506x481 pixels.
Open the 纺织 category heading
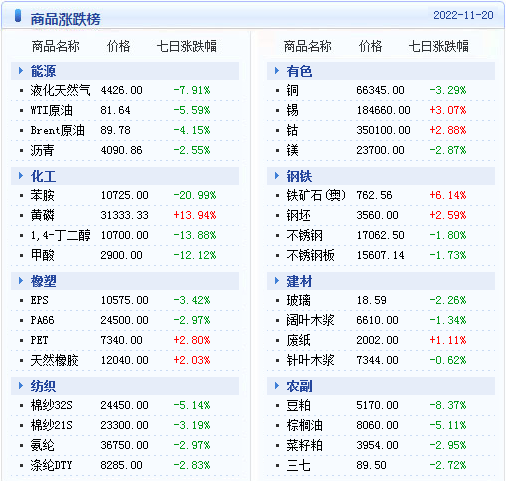43,386
